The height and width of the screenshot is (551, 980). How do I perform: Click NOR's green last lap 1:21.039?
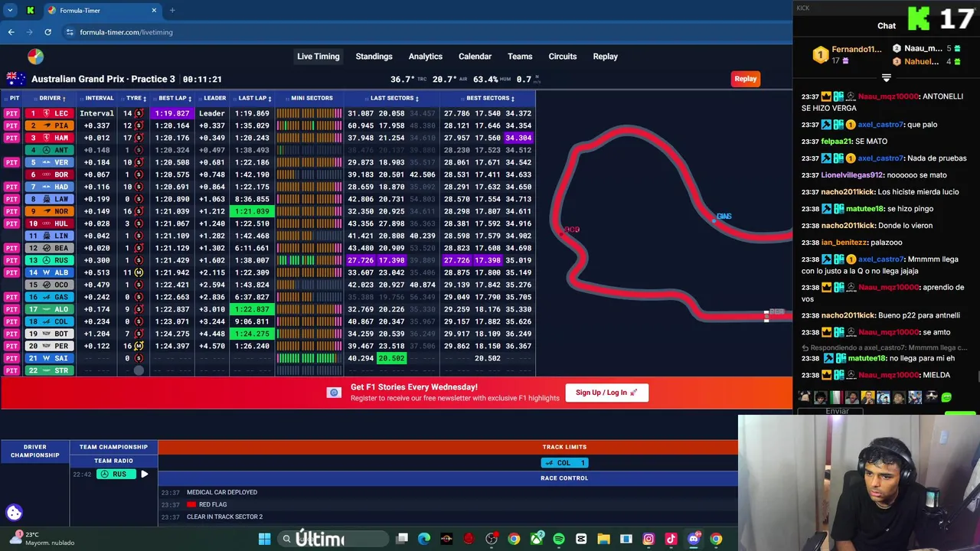[251, 211]
